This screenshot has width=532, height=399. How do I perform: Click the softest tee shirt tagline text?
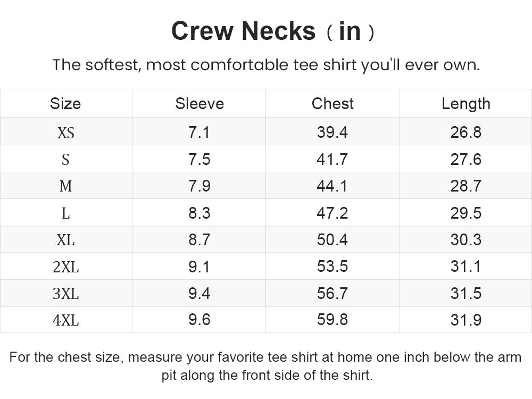(x=266, y=65)
